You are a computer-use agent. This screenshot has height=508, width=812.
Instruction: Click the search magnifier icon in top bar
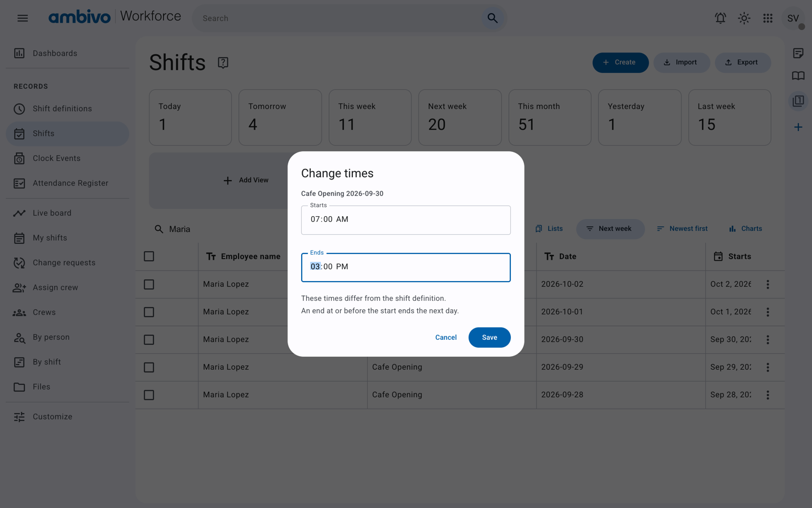492,18
